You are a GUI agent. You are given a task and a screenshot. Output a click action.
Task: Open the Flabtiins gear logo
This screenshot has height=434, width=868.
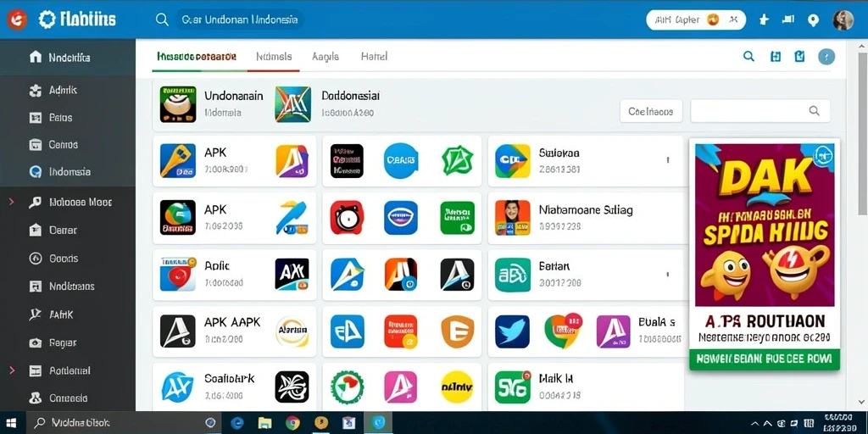pos(47,20)
